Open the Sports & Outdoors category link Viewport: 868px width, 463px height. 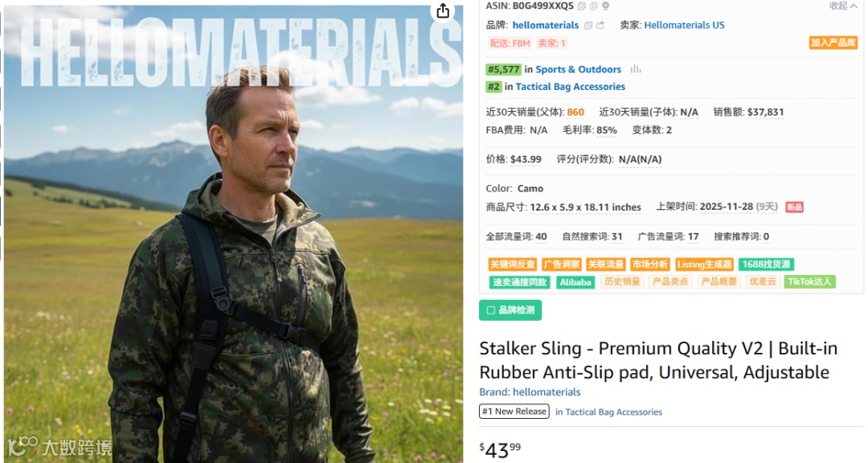[x=578, y=69]
